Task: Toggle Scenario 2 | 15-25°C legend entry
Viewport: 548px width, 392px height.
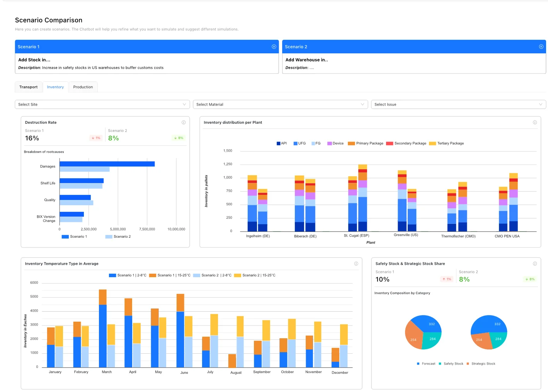Action: tap(255, 275)
